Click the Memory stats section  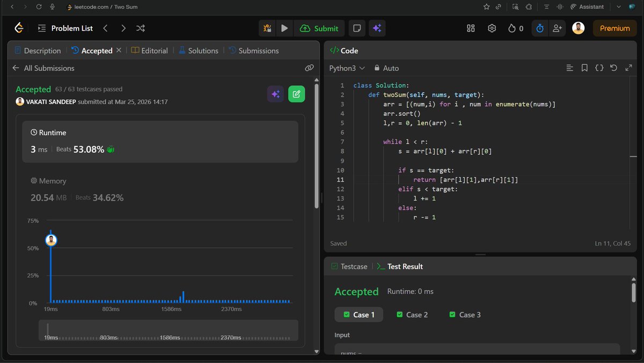pos(160,189)
